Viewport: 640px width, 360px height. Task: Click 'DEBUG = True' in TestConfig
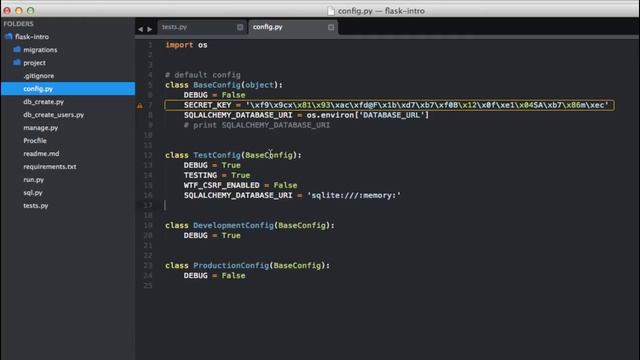point(212,165)
